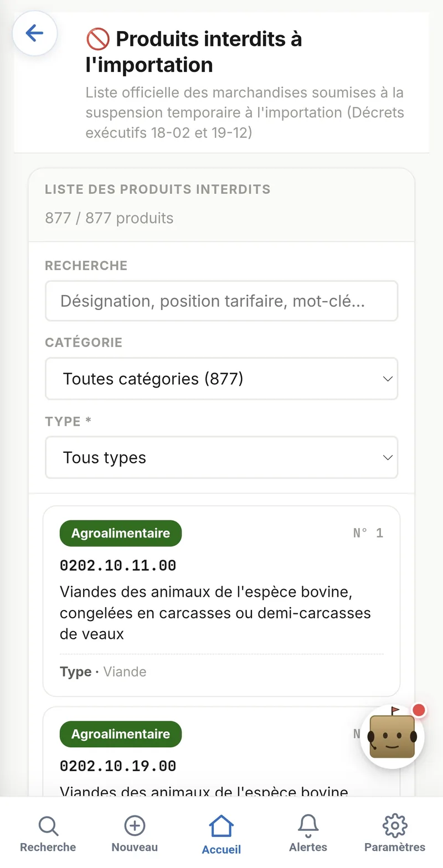Open the Alertes bell tab
443x868 pixels.
coord(308,834)
